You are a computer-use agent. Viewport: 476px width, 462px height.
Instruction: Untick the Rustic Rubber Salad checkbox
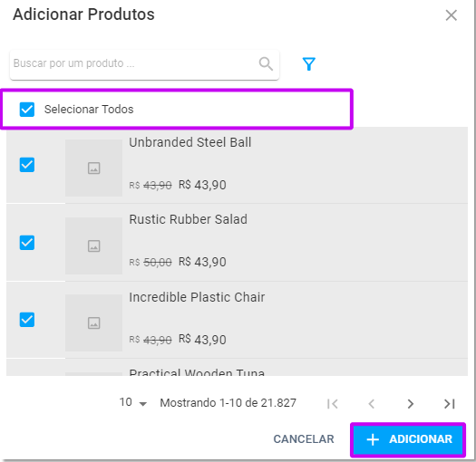27,243
